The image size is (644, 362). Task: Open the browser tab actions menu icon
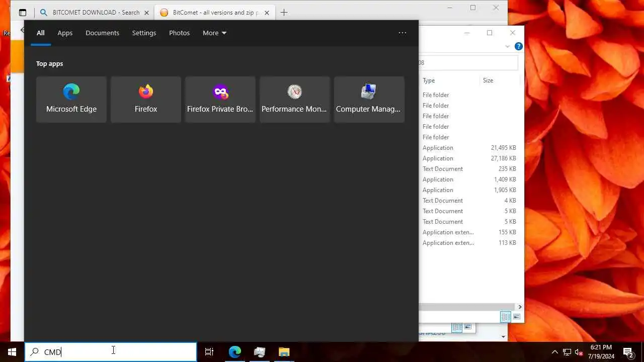coord(23,13)
